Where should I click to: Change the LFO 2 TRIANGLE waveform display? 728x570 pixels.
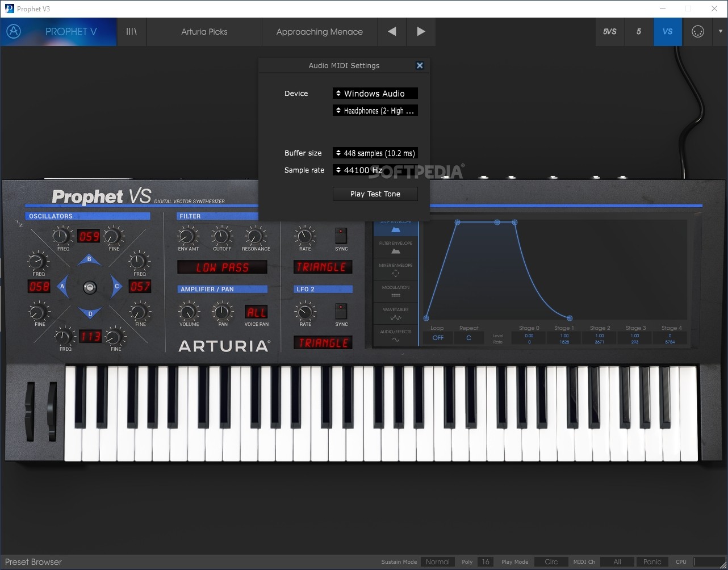[x=323, y=343]
